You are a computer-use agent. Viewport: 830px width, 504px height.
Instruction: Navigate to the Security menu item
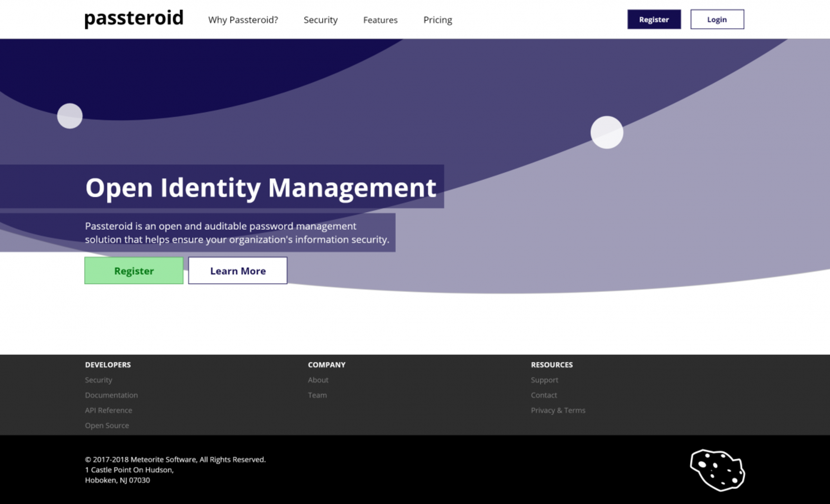point(321,20)
